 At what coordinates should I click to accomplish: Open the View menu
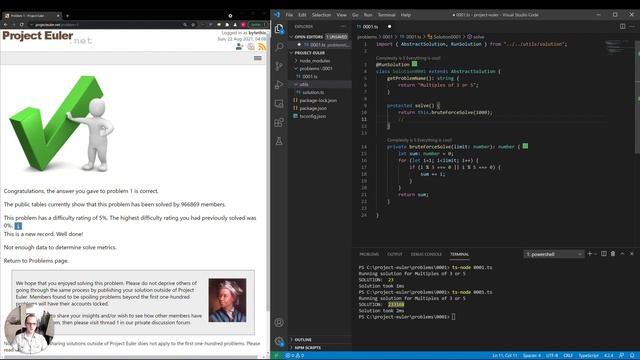(x=341, y=15)
